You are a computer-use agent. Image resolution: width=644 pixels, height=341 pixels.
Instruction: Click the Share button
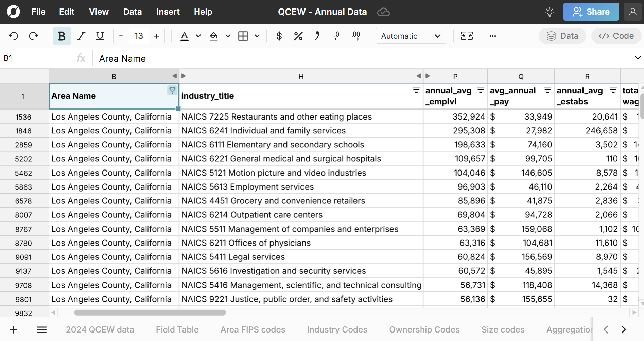coord(591,12)
